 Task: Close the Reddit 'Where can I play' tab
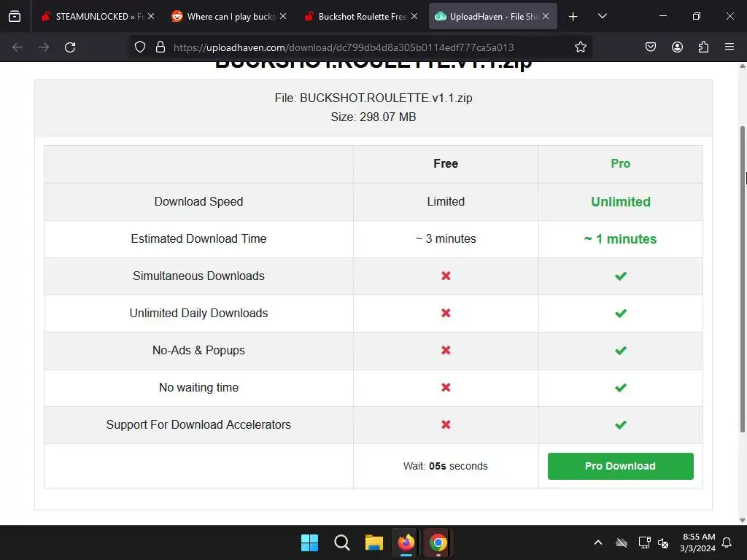pyautogui.click(x=283, y=16)
